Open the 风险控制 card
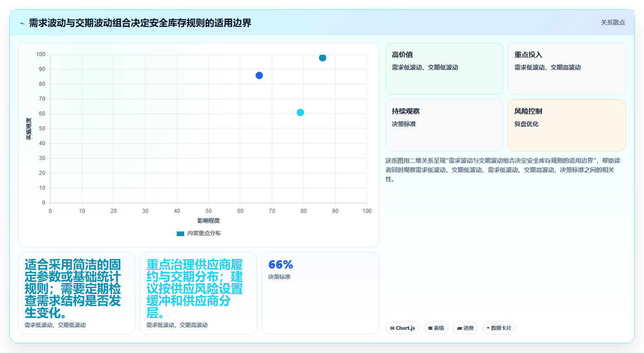The width and height of the screenshot is (644, 353). (567, 125)
